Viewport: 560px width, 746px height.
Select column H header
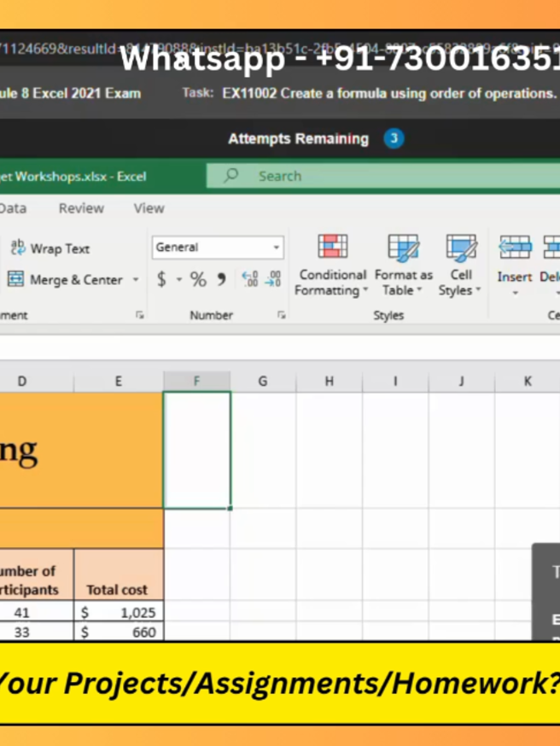[x=329, y=381]
